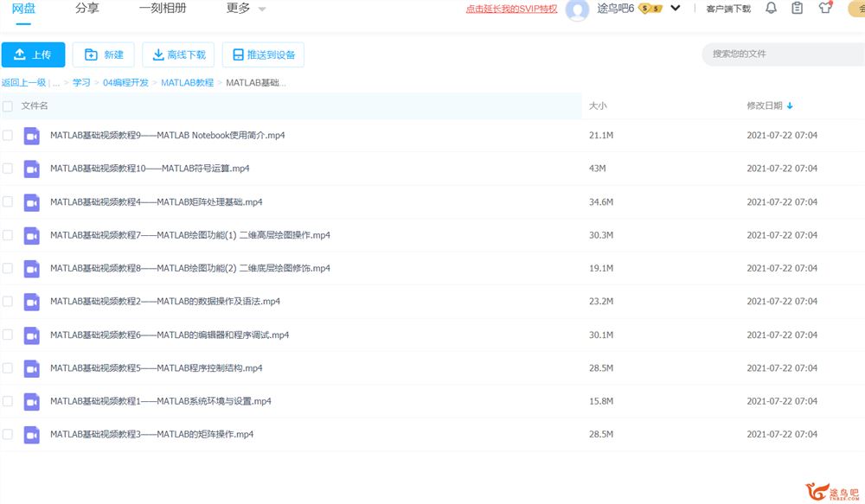Click the shirt skin theme icon
Image resolution: width=865 pixels, height=504 pixels.
pos(825,9)
